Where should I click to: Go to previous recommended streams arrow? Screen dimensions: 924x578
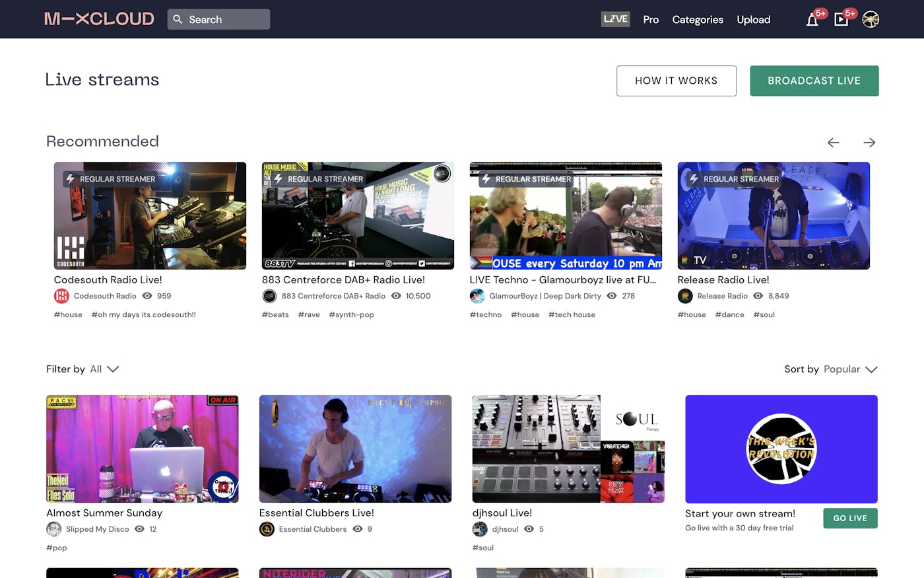[x=834, y=143]
